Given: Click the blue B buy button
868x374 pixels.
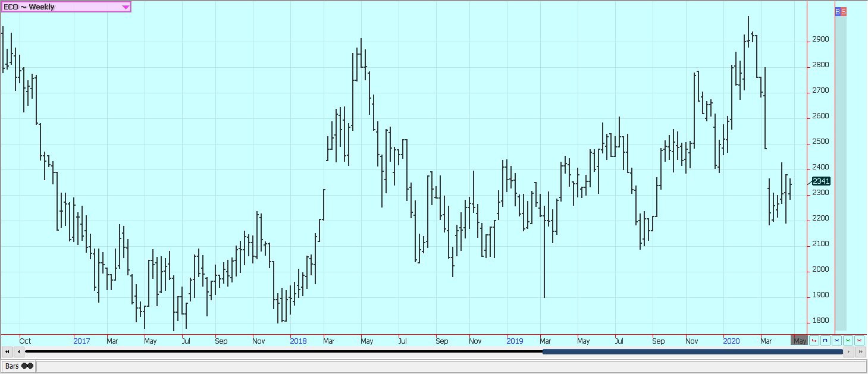Looking at the screenshot, I should (x=838, y=12).
